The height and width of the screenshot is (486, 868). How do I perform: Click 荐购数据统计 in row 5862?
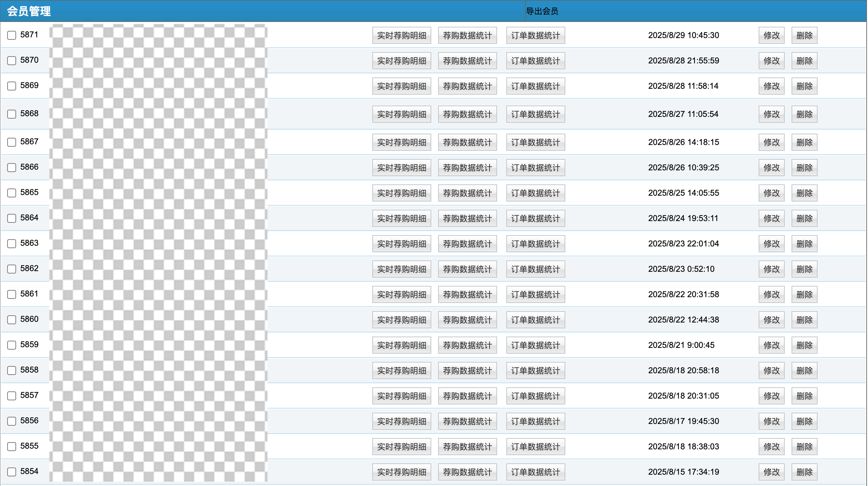pos(467,269)
